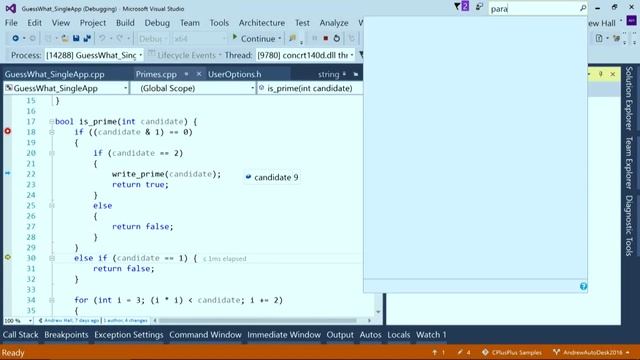Switch to the GuessWhat_SingleApp.cpp tab
640x360 pixels.
55,74
